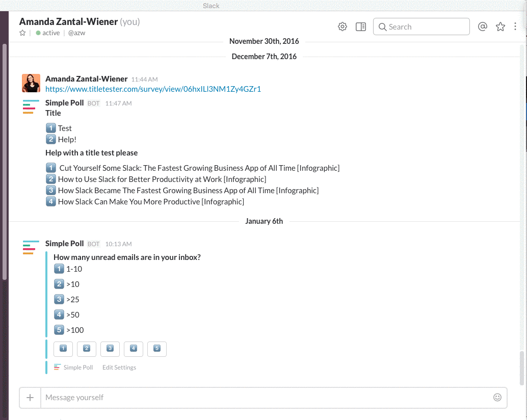Type in the Message yourself box

(x=265, y=398)
